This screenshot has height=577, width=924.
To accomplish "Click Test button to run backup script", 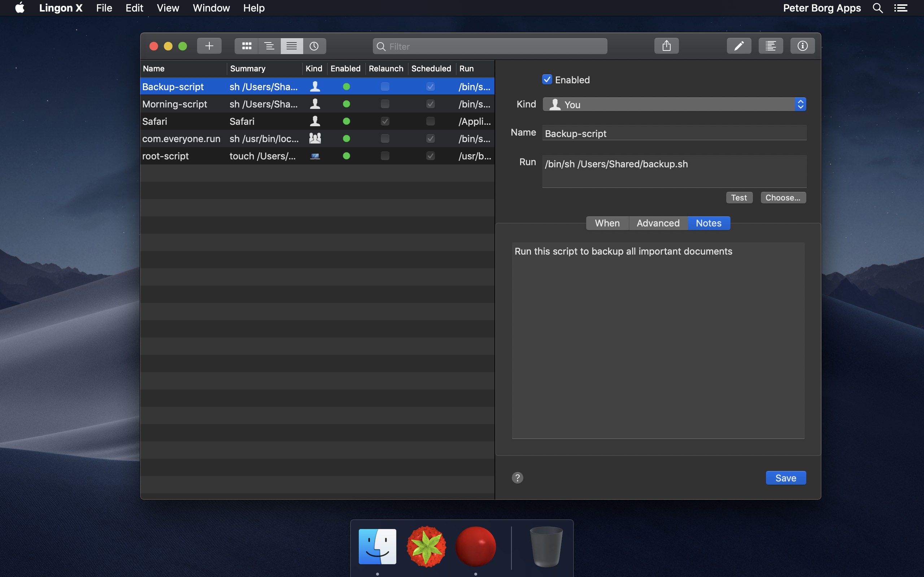I will [738, 197].
